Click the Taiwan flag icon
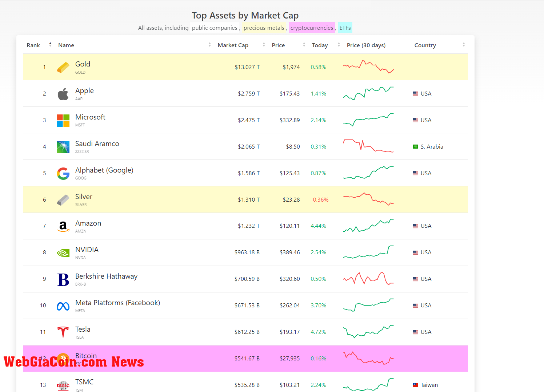The height and width of the screenshot is (392, 544). click(x=416, y=385)
